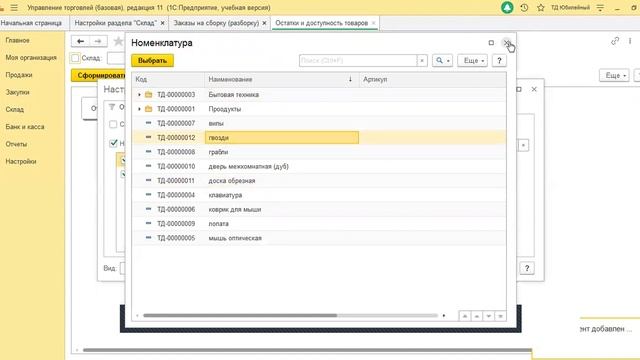This screenshot has width=640, height=360.
Task: Click the yellow Выбрать button
Action: pyautogui.click(x=152, y=60)
